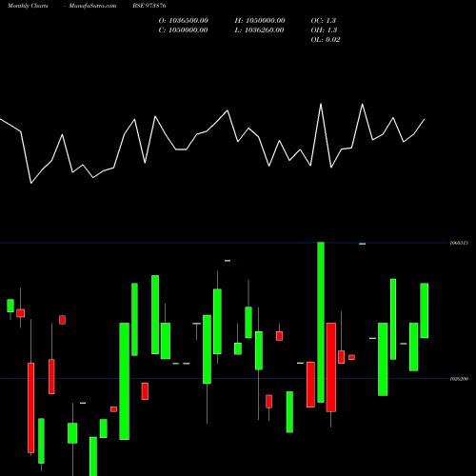Select the 'H: 1050000.00' high value
This screenshot has height=476, width=476.
tap(260, 21)
